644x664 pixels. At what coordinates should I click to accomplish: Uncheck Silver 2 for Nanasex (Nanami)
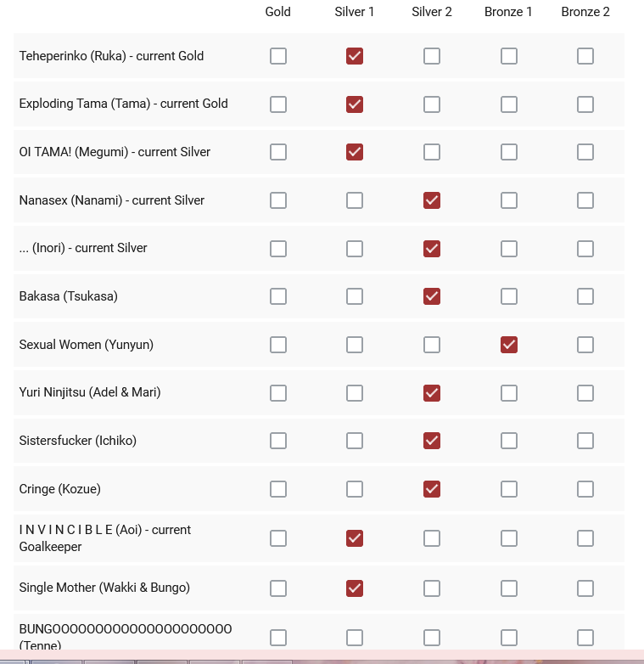(x=432, y=200)
